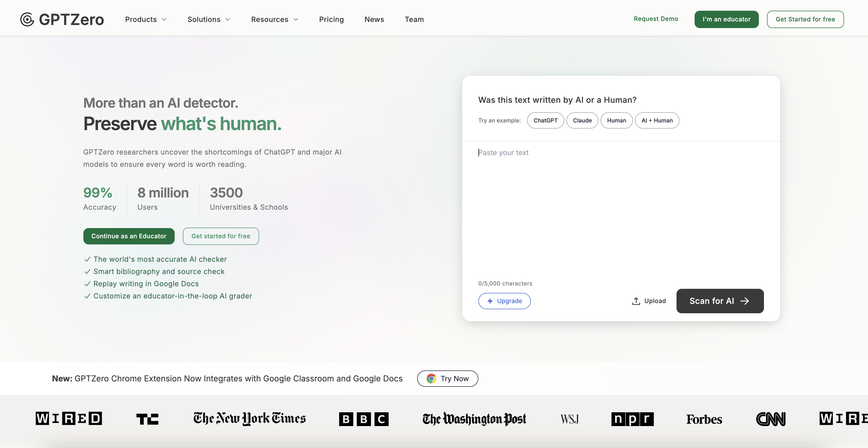Click hero Get started for free button
Screen dimensions: 868x448
click(x=221, y=236)
